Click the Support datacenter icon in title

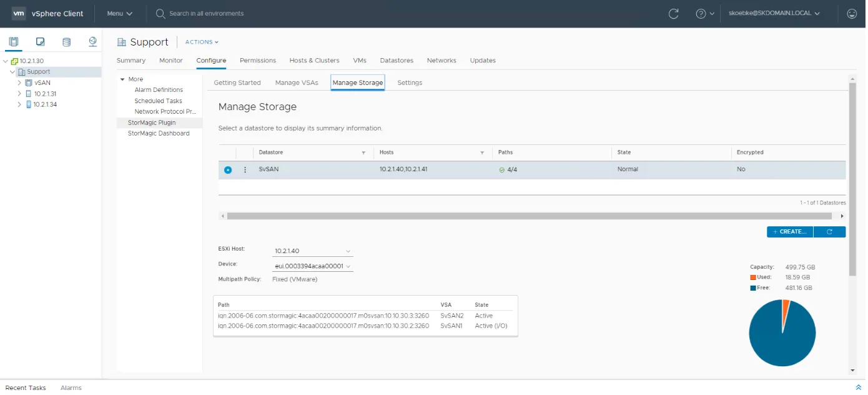tap(122, 42)
